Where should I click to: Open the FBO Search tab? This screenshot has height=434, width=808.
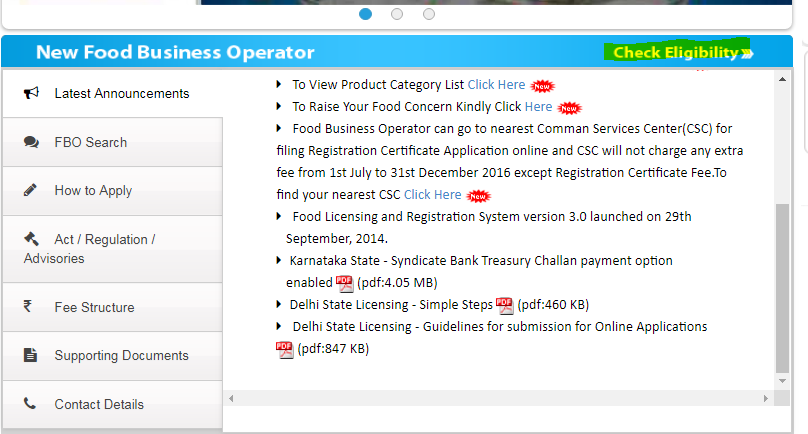point(90,143)
